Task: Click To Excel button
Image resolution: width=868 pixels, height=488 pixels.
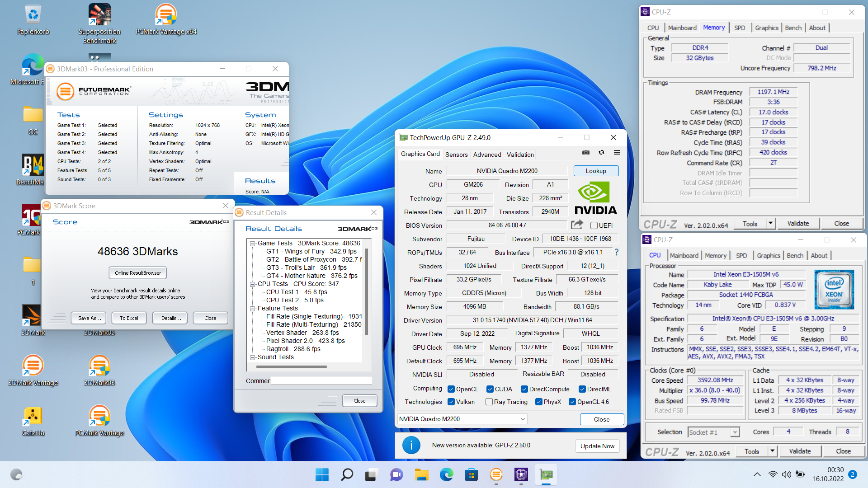Action: pos(129,318)
